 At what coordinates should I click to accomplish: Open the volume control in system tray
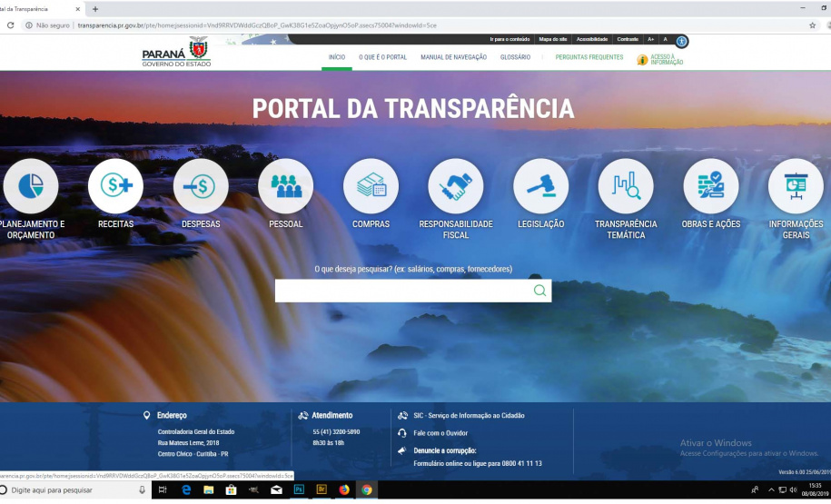pos(794,490)
